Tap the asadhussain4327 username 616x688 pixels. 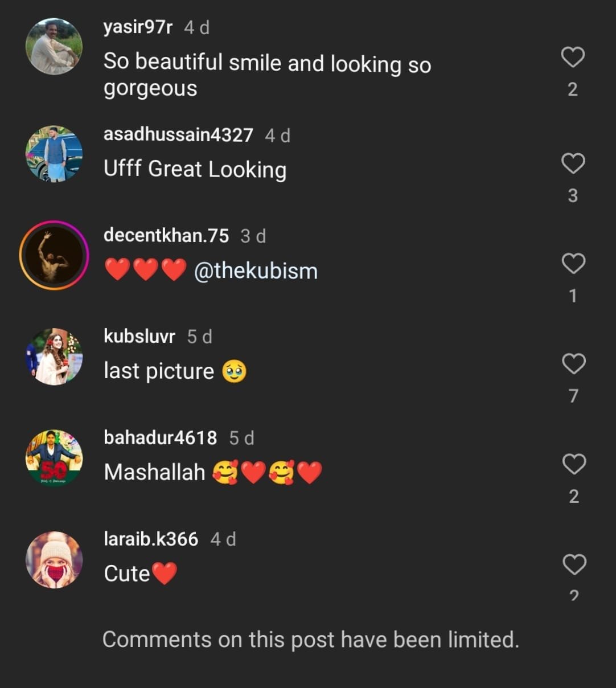pos(178,135)
